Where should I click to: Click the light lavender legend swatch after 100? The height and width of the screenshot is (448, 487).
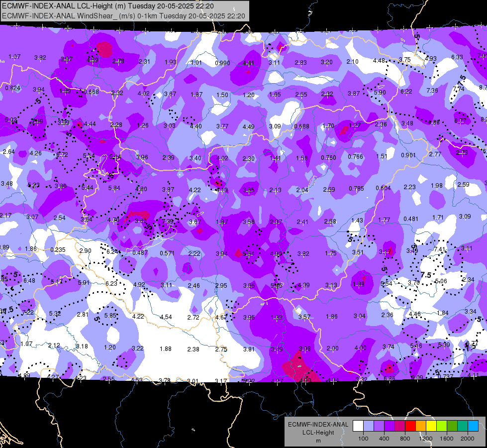click(x=369, y=426)
